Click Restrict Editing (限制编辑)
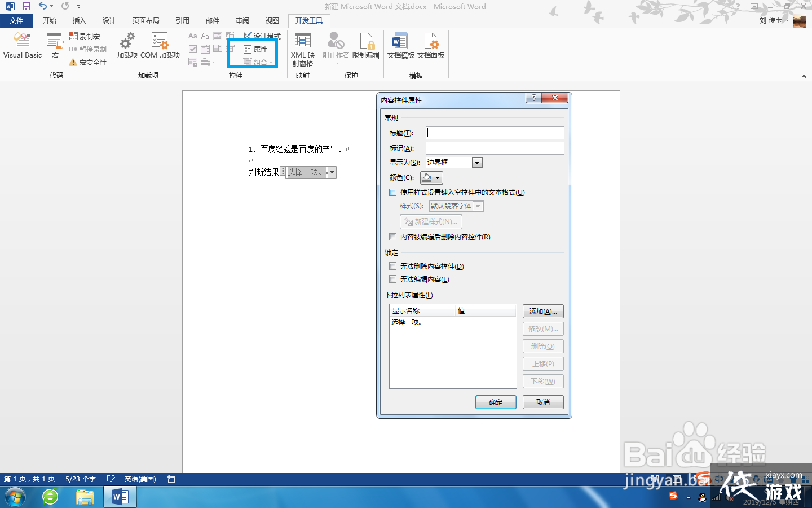This screenshot has width=812, height=508. point(366,45)
